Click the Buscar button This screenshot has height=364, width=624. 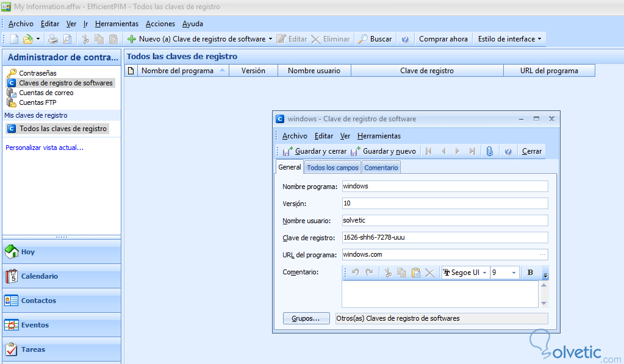point(375,39)
